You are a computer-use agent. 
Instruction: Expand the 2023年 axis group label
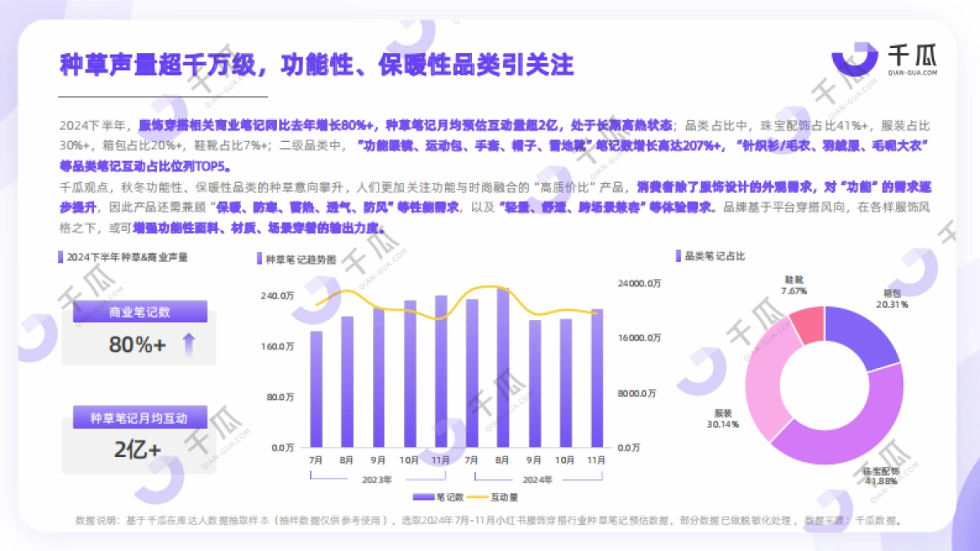pyautogui.click(x=375, y=481)
